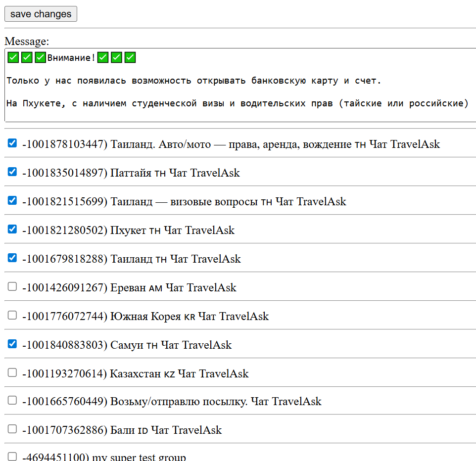Click the word Внимание in message text
476x461 pixels.
69,58
